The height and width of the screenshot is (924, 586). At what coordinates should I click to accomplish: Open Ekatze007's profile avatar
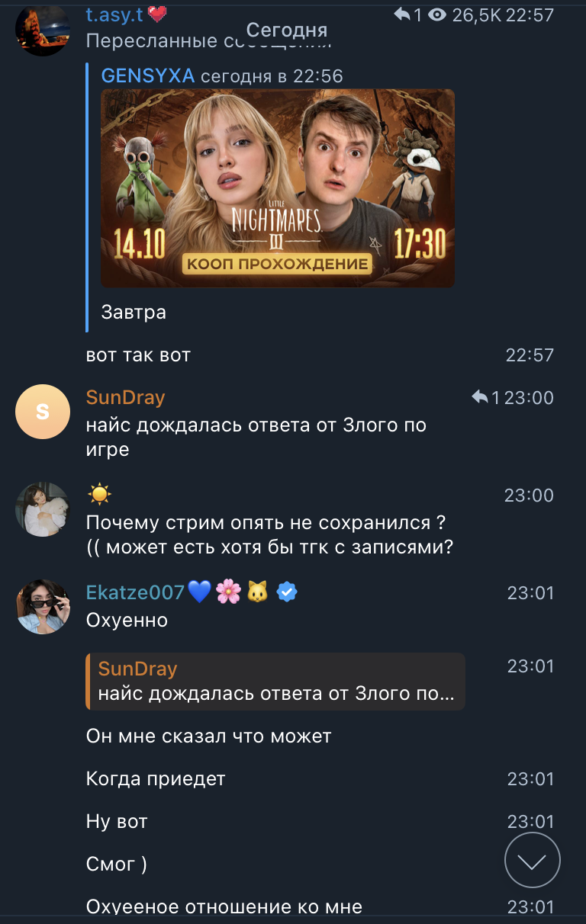point(43,607)
